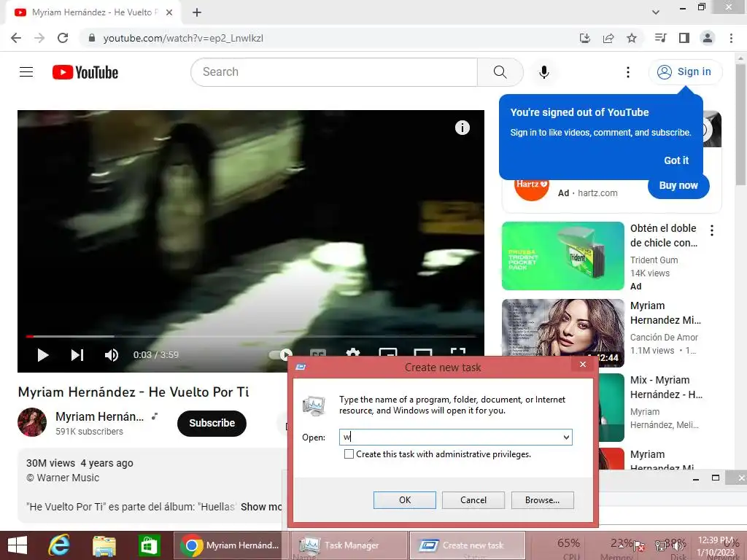This screenshot has height=560, width=747.
Task: Go forward with the browser forward arrow
Action: (39, 38)
